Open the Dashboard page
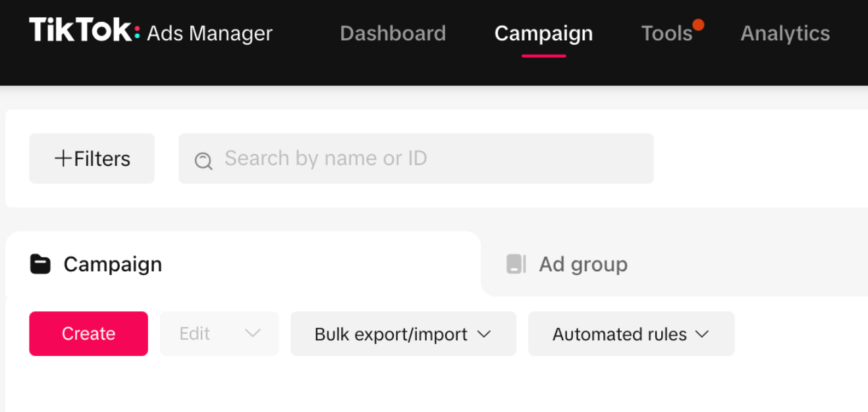The width and height of the screenshot is (868, 412). (x=393, y=33)
